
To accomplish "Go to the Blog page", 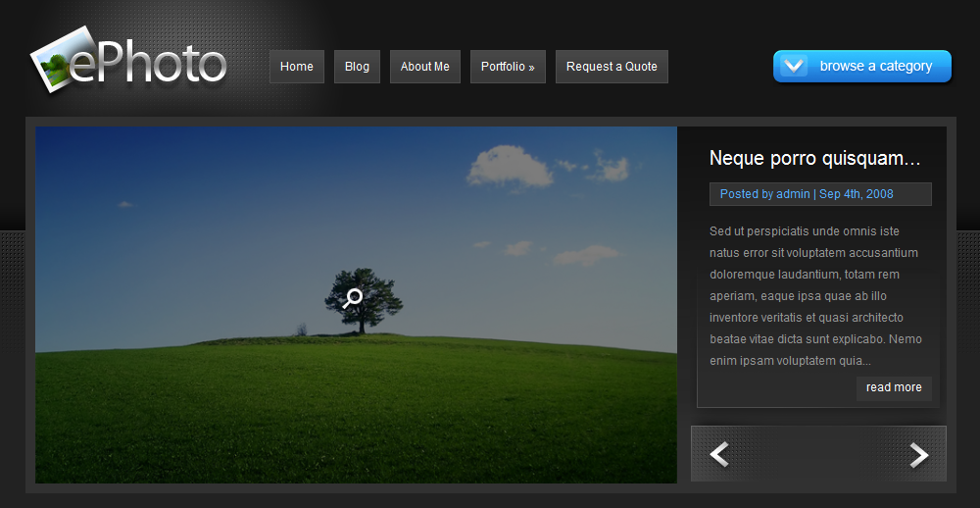I will (x=357, y=67).
